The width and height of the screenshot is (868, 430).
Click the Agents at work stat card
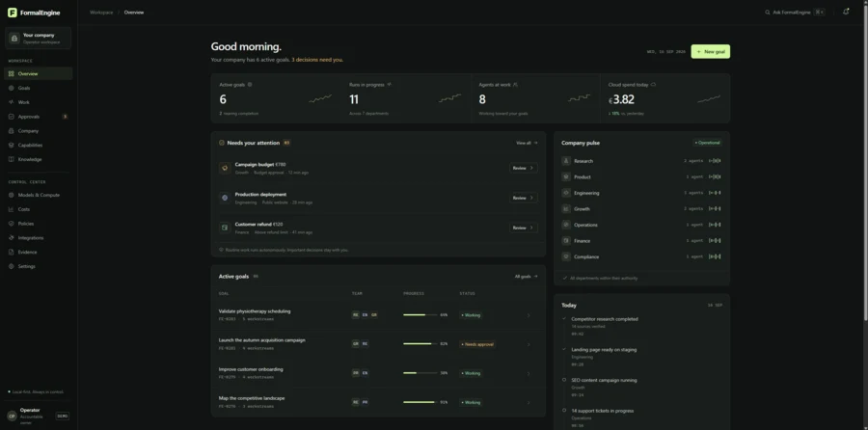(534, 98)
